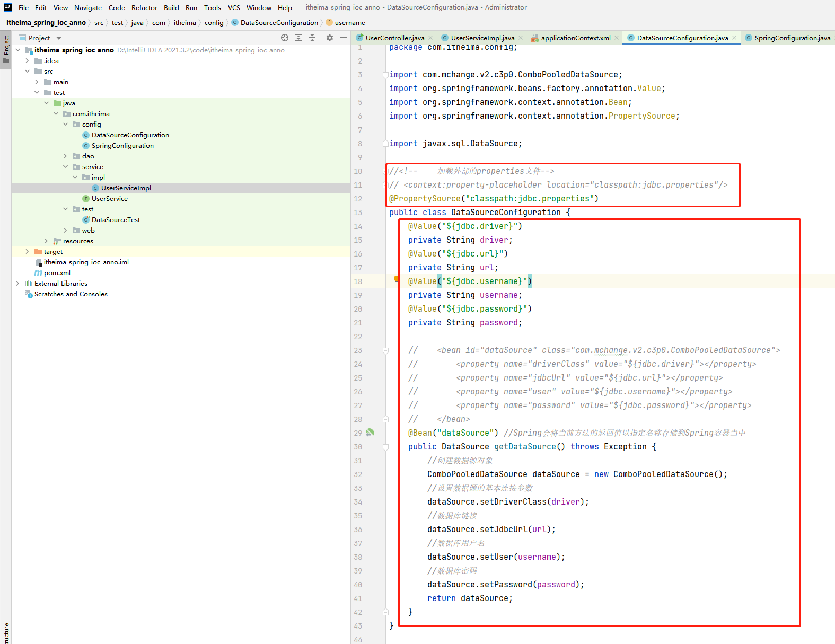Hide the Project tool window

pyautogui.click(x=344, y=38)
